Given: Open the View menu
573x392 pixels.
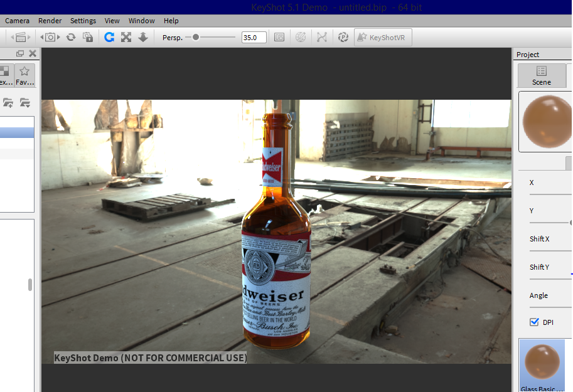Looking at the screenshot, I should tap(112, 21).
